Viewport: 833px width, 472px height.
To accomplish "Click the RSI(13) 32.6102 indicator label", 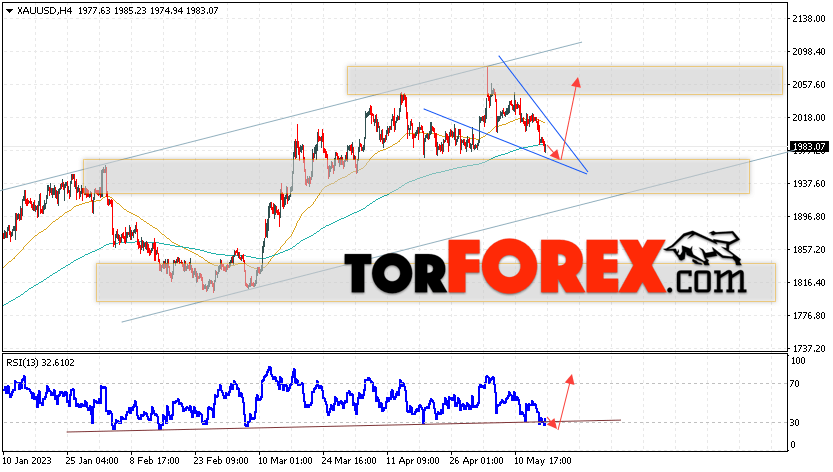I will [x=40, y=363].
